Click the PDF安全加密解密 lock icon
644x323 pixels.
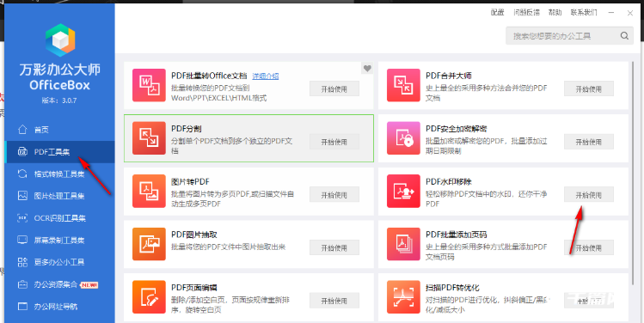click(403, 138)
